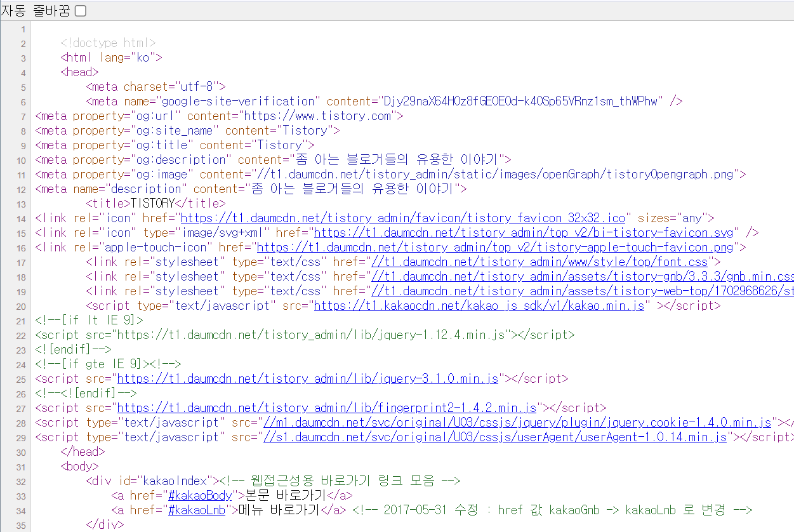Image resolution: width=794 pixels, height=532 pixels.
Task: Click the 본문 바로가기 text
Action: click(x=286, y=495)
